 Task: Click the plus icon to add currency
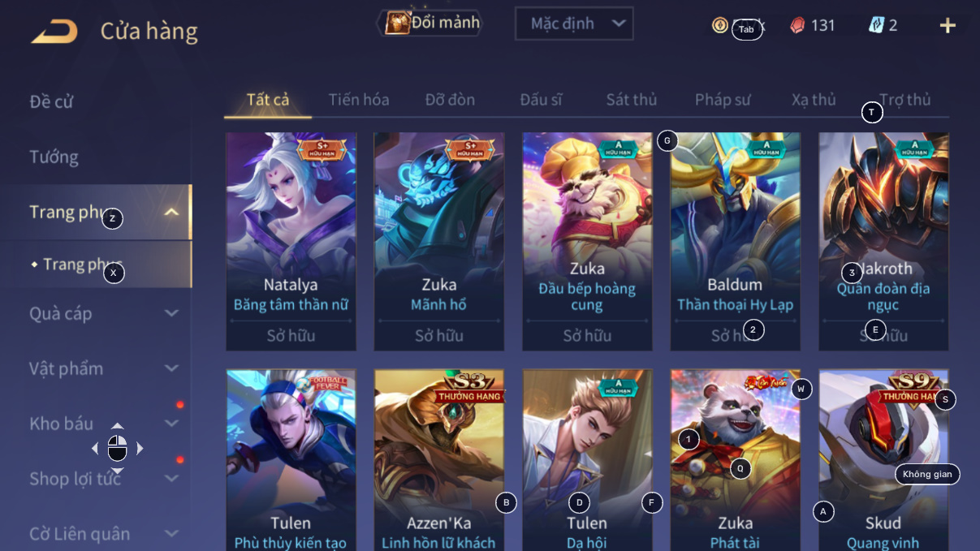pos(948,25)
